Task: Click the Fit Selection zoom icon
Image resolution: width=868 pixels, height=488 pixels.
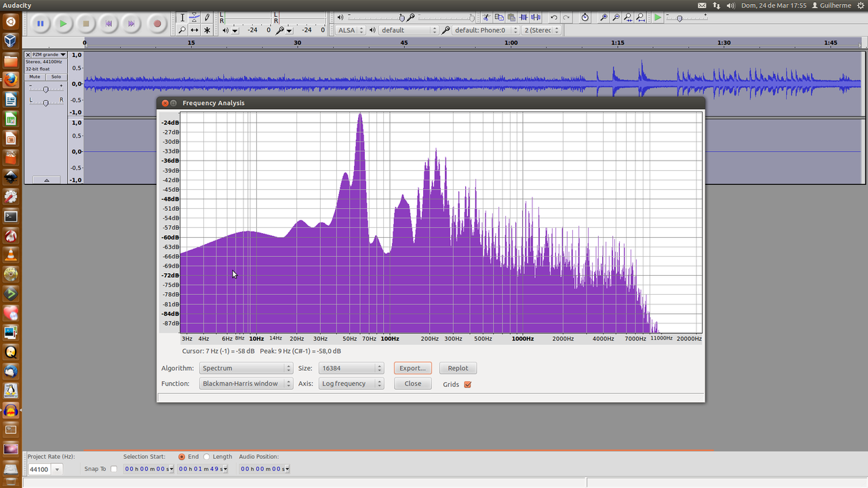Action: click(x=629, y=18)
